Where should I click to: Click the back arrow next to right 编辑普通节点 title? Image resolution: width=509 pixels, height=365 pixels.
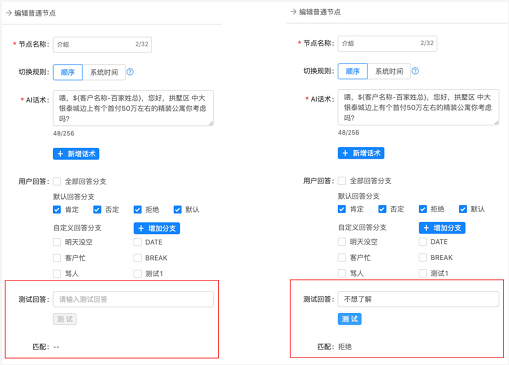pyautogui.click(x=293, y=12)
